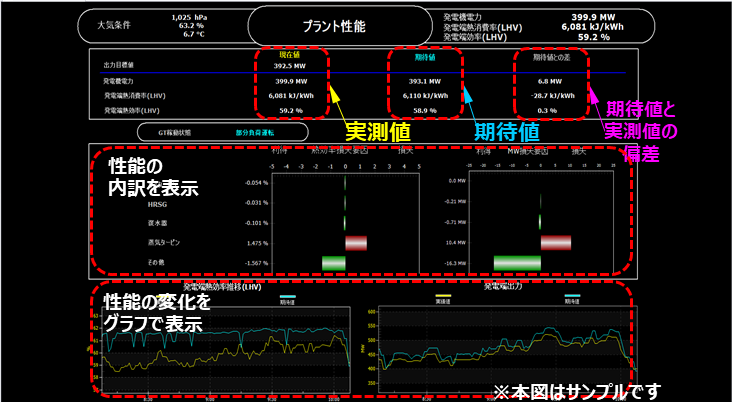Click the 6.8 MW difference value
The image size is (732, 415).
pyautogui.click(x=550, y=81)
